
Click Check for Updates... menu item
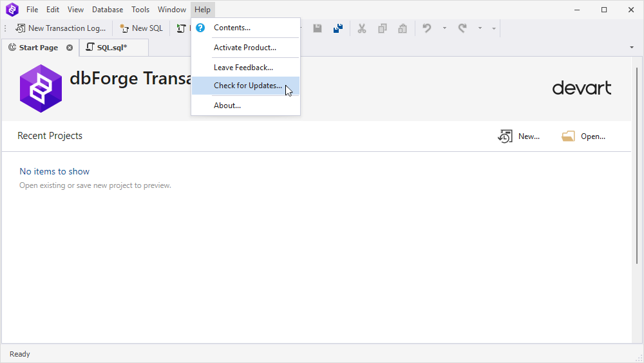[x=245, y=86]
